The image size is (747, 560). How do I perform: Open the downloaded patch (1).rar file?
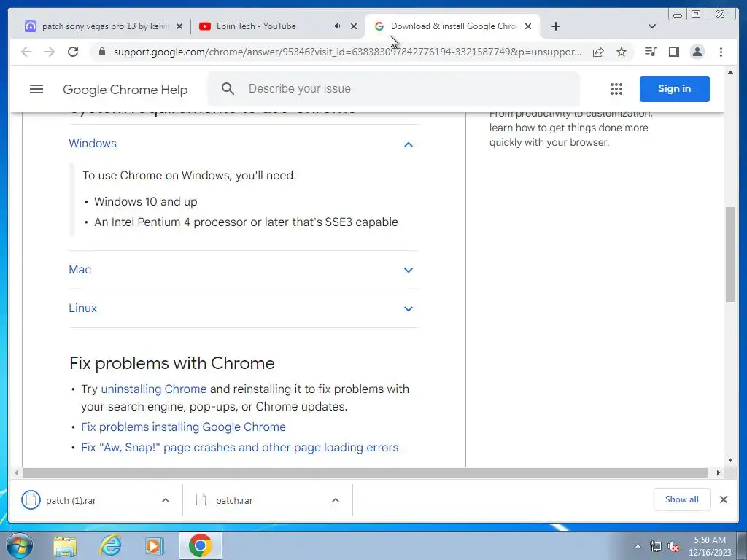pyautogui.click(x=71, y=500)
